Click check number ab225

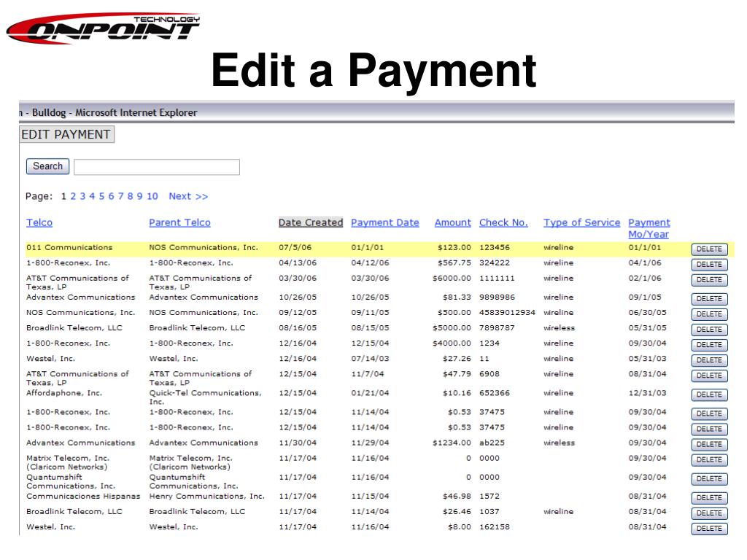coord(492,443)
